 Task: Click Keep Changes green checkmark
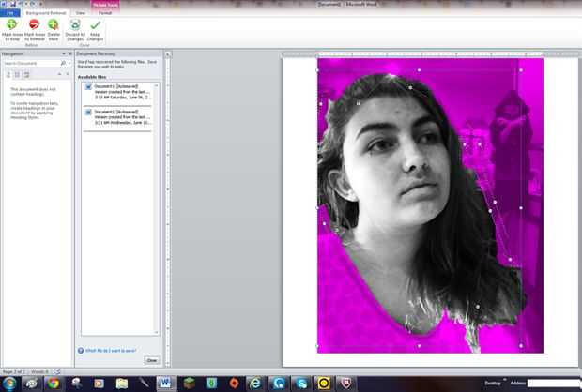(96, 24)
